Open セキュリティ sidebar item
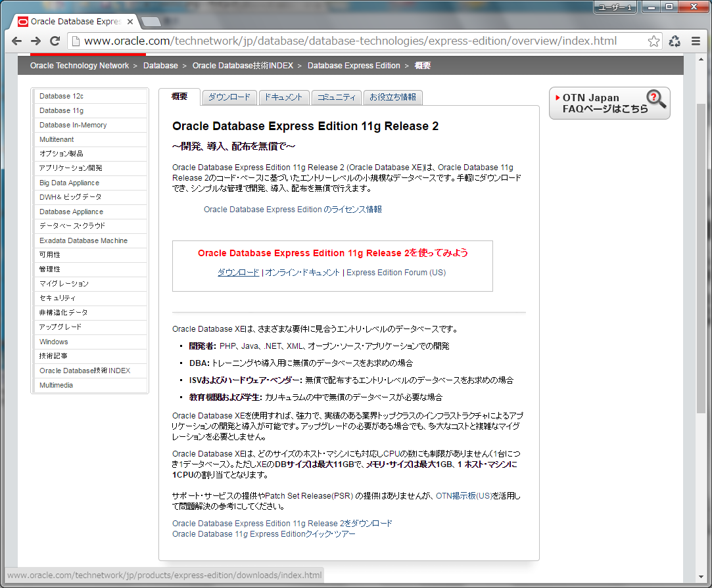Viewport: 712px width, 588px height. (x=91, y=298)
